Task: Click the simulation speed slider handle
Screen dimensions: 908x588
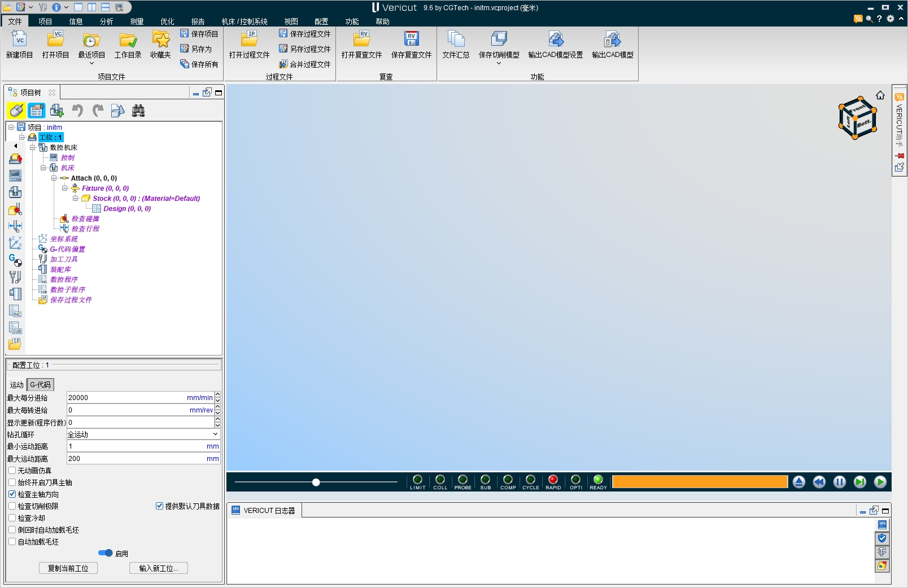Action: click(316, 482)
